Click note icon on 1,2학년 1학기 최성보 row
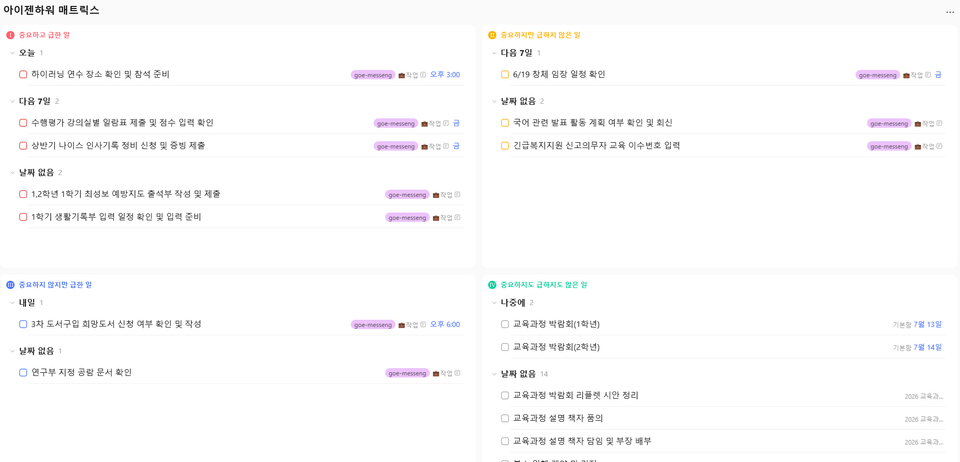 [457, 195]
